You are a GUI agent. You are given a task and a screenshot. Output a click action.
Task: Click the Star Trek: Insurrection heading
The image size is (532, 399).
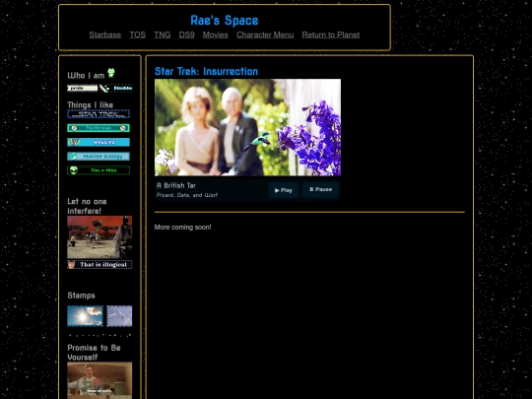point(206,71)
